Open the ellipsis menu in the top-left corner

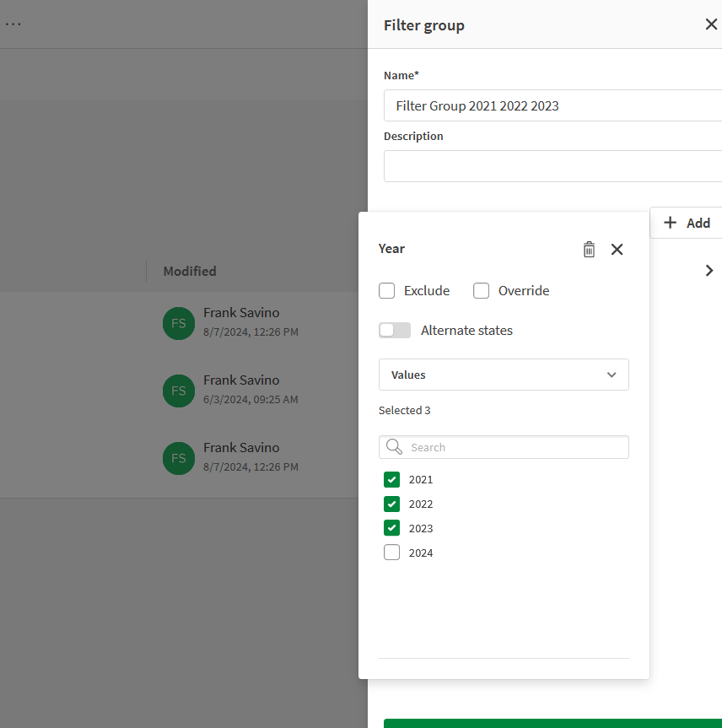[x=13, y=24]
